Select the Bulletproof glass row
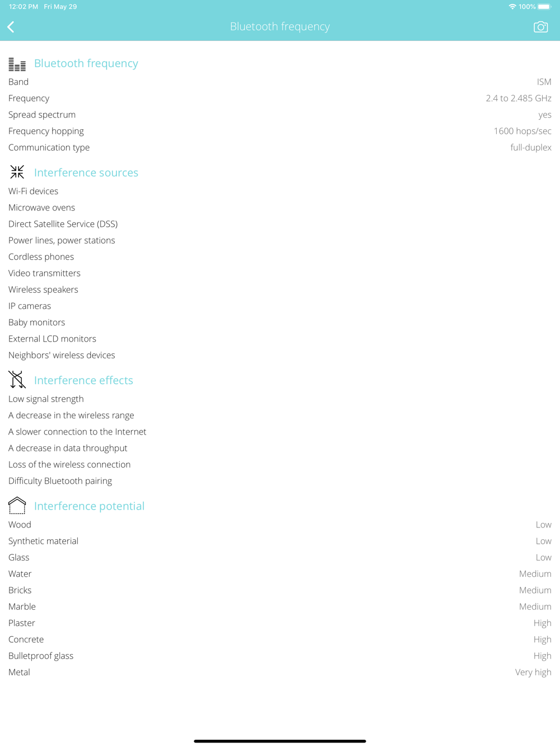Viewport: 560px width, 747px height. (x=280, y=656)
